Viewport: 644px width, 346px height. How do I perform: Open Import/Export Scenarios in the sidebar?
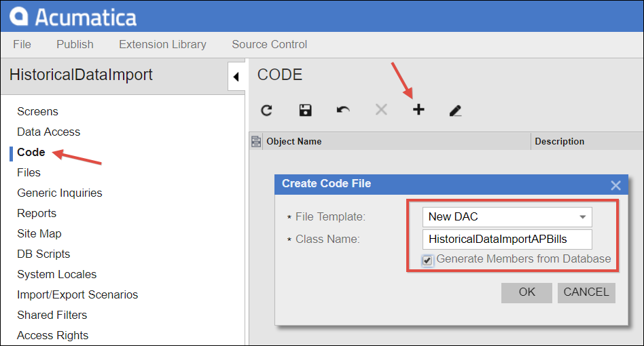click(x=77, y=294)
